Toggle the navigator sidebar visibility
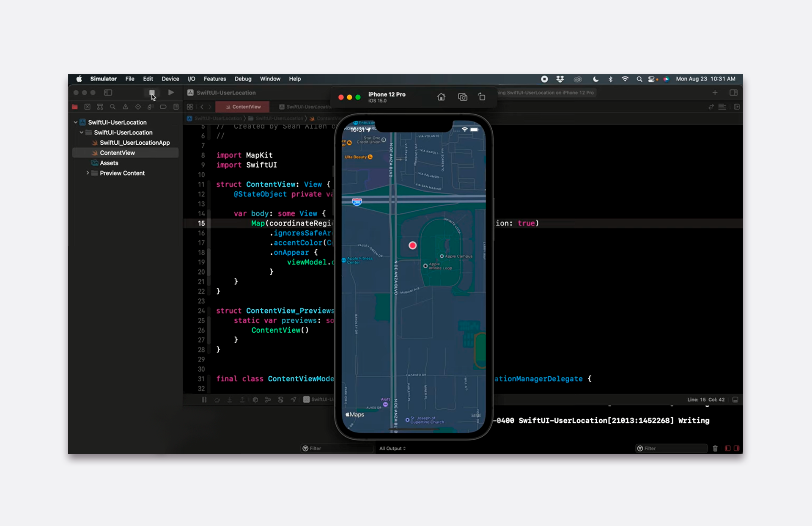This screenshot has height=526, width=812. pos(108,93)
